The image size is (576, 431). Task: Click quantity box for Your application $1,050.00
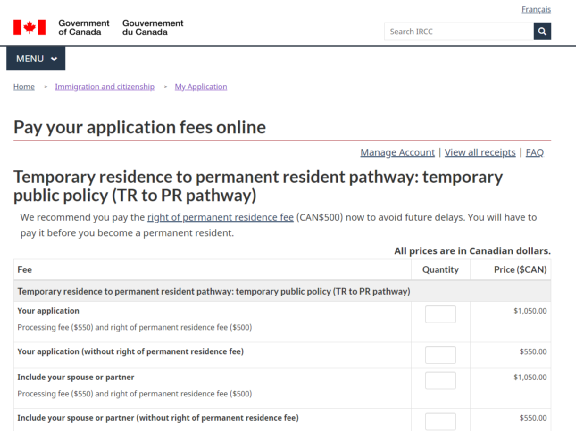click(x=440, y=314)
